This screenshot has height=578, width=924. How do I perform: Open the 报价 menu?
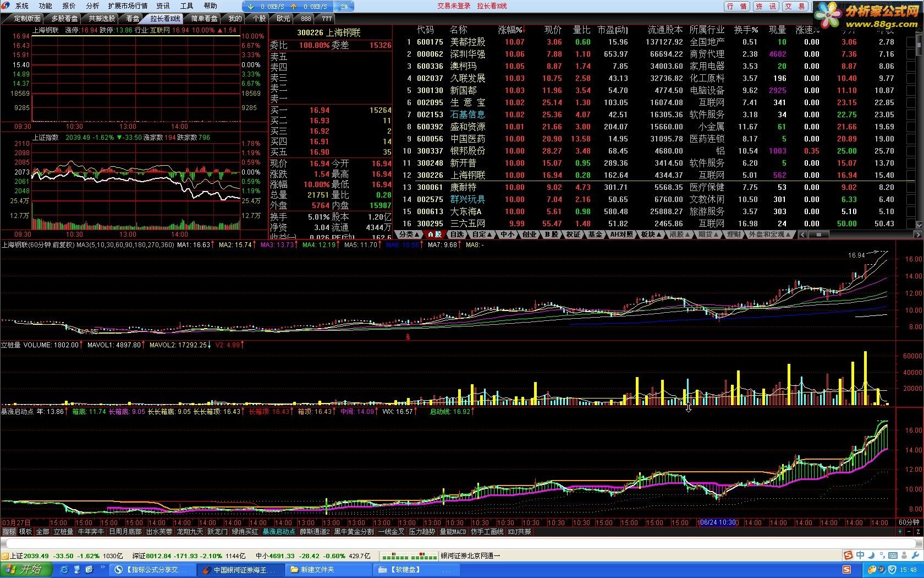coord(69,6)
